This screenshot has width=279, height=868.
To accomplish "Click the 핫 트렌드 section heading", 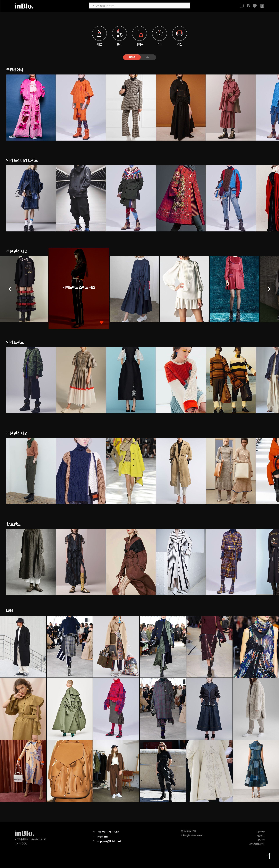I will point(14,524).
